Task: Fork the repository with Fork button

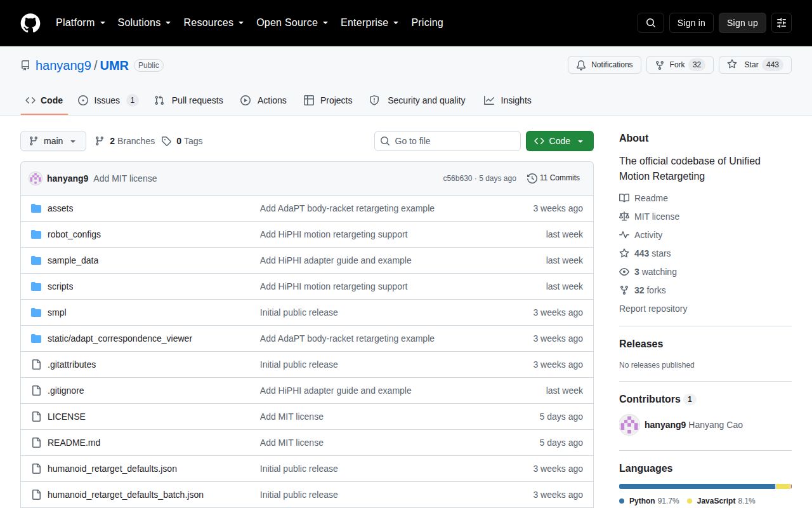Action: [680, 65]
